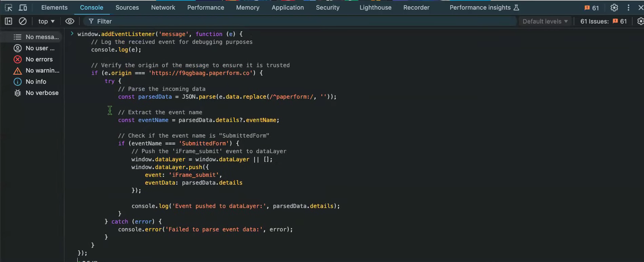
Task: Expand the Default levels dropdown
Action: (x=545, y=21)
